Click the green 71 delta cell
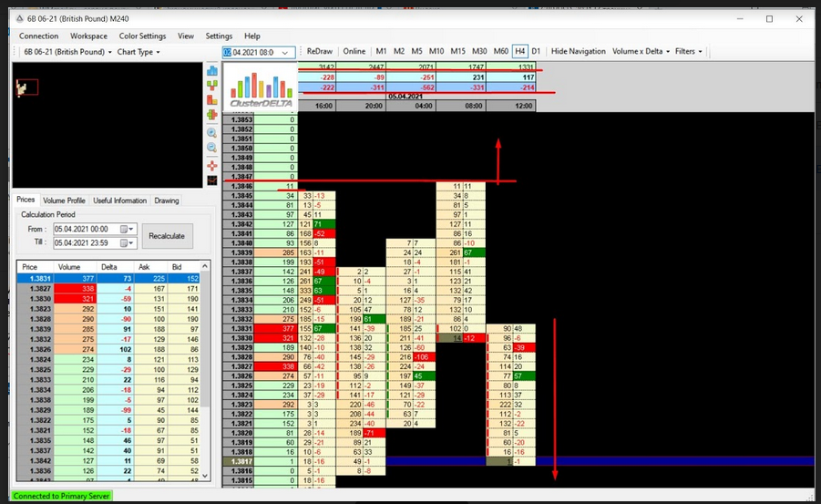Image resolution: width=821 pixels, height=504 pixels. [x=318, y=223]
